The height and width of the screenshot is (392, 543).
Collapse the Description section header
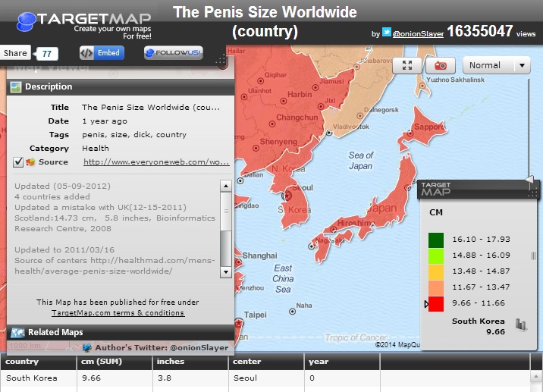(x=120, y=87)
